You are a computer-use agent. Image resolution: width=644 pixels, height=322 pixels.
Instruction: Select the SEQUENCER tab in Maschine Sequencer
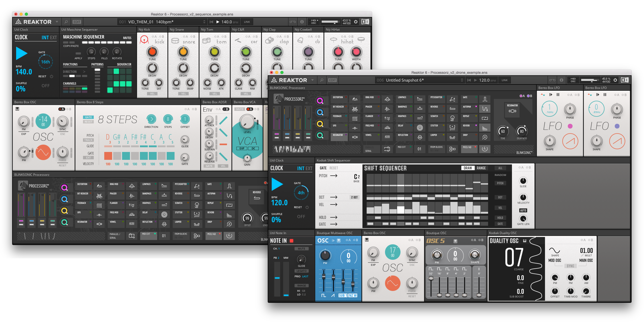tap(124, 64)
